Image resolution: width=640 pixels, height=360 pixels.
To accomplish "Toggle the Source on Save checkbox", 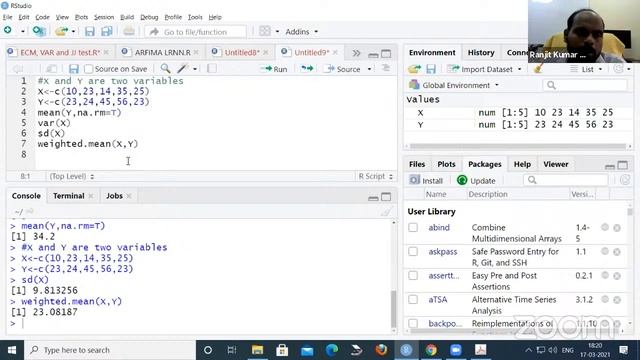I will (x=89, y=69).
